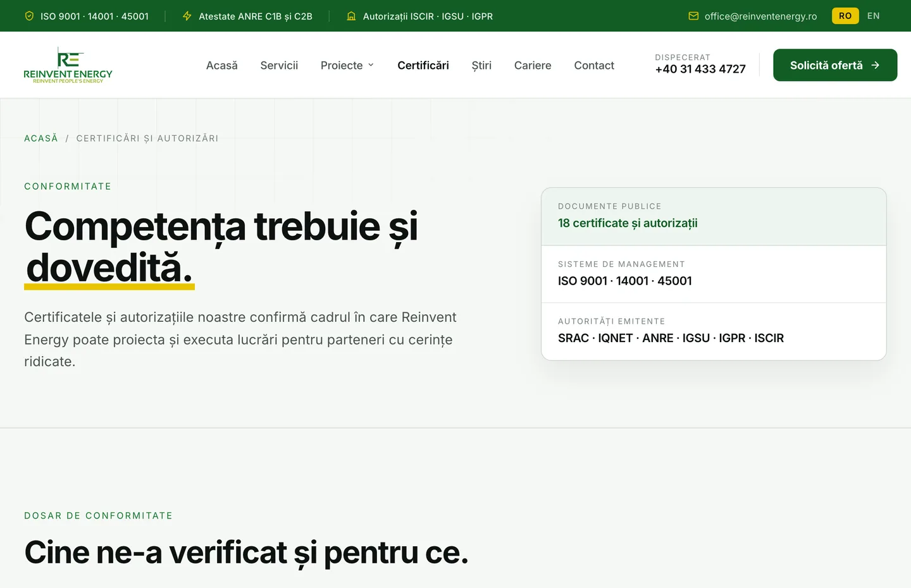Open the Cariere menu item

[533, 65]
